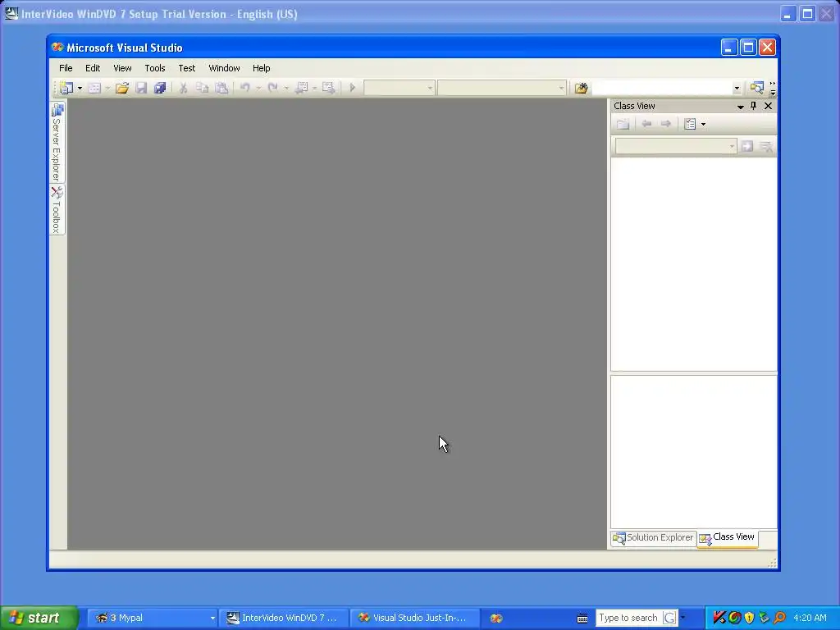Viewport: 840px width, 630px height.
Task: Open the Solution Platforms combo box
Action: [501, 88]
